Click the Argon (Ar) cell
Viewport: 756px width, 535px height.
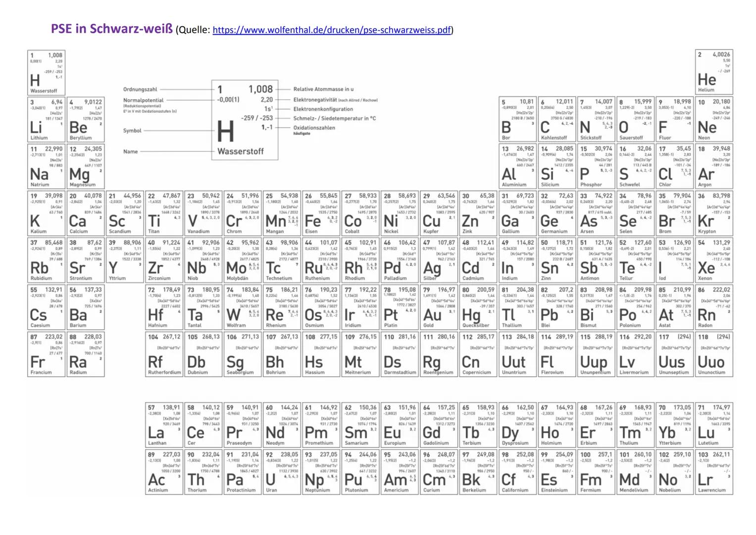714,166
